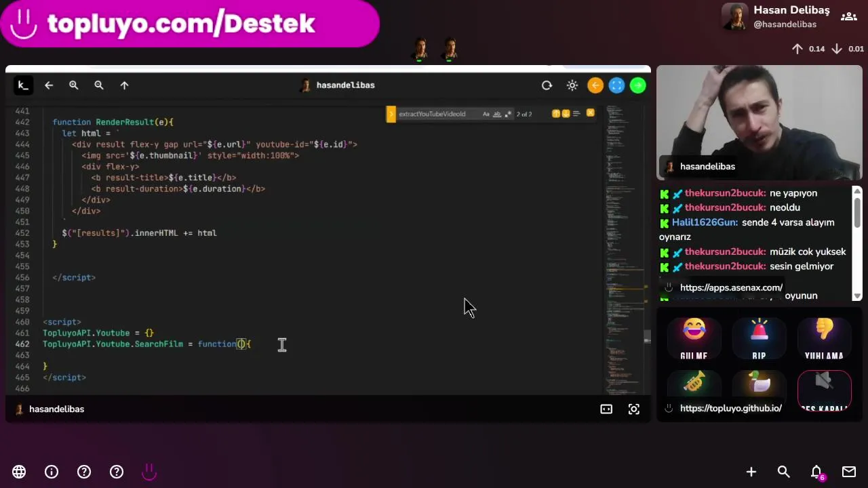
Task: Send the YUHLAMA thumbs-down reaction
Action: [x=824, y=339]
